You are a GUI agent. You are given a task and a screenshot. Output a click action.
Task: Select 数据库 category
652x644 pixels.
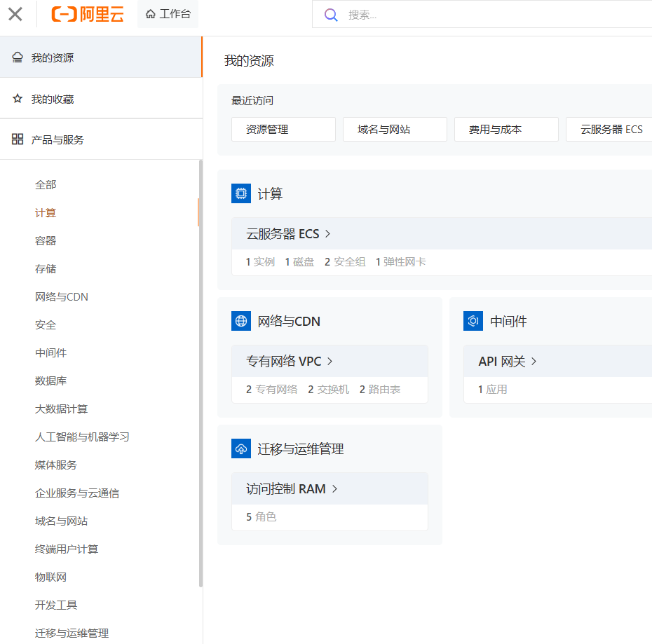(x=50, y=381)
